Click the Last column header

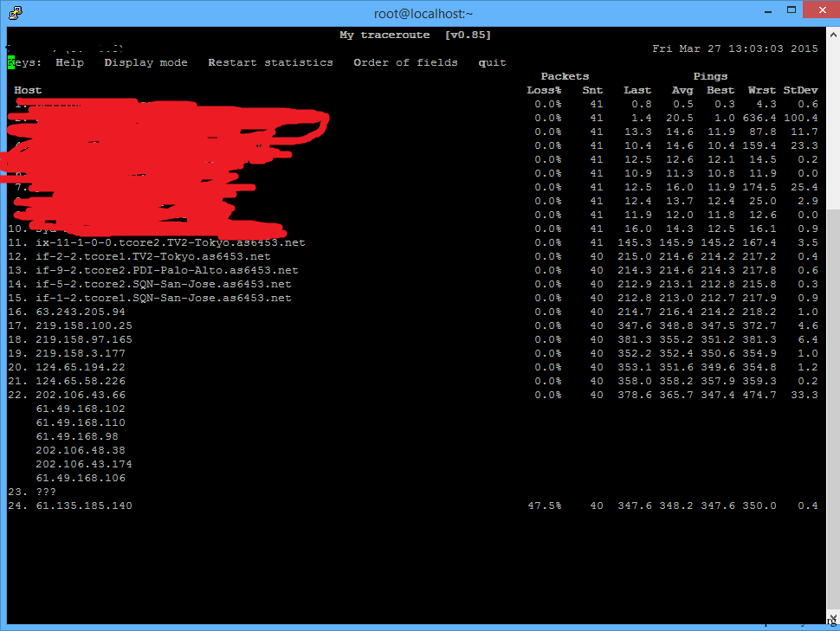click(x=637, y=90)
